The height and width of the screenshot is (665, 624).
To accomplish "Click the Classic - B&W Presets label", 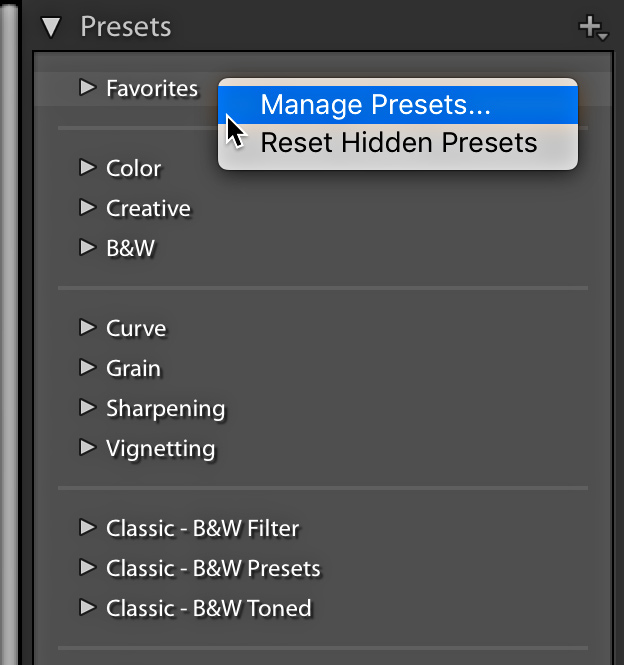I will coord(213,568).
